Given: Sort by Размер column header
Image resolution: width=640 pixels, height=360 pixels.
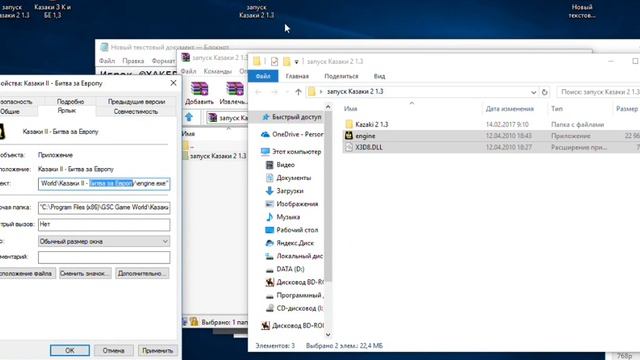Looking at the screenshot, I should pyautogui.click(x=627, y=109).
